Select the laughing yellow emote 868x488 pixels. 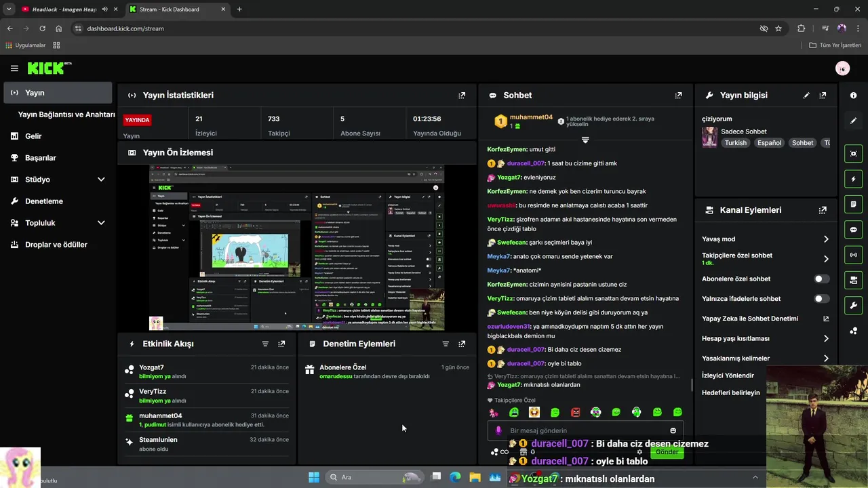(534, 412)
